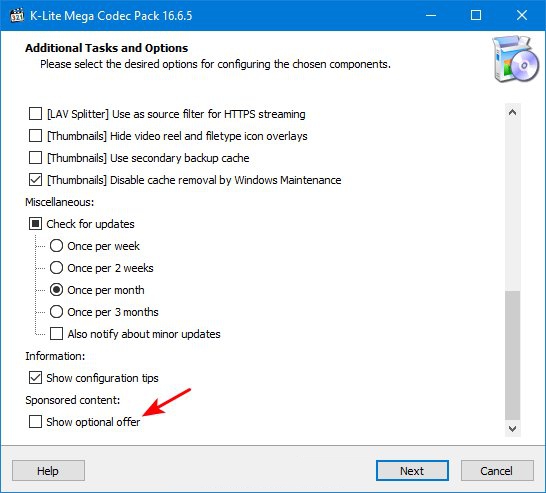Check Hide video reel and filetype overlays
Viewport: 546px width, 493px height.
click(35, 136)
